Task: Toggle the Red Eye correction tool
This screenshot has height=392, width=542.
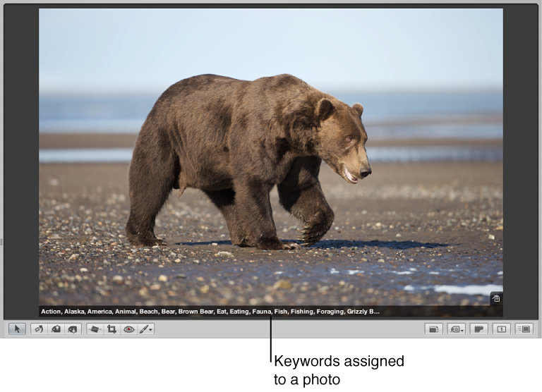Action: pyautogui.click(x=128, y=329)
